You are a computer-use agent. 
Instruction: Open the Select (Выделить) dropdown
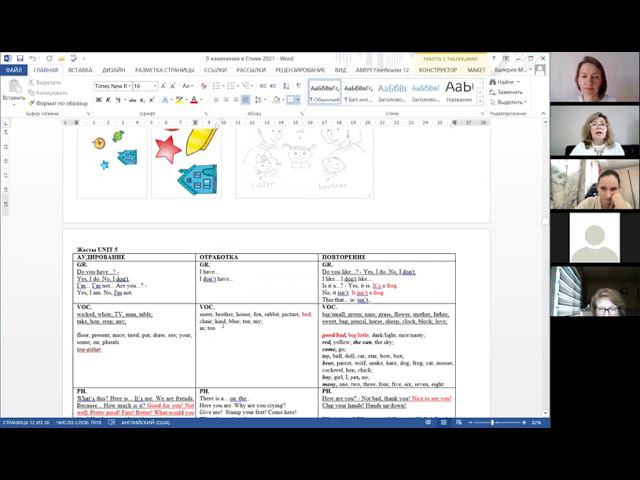point(508,102)
